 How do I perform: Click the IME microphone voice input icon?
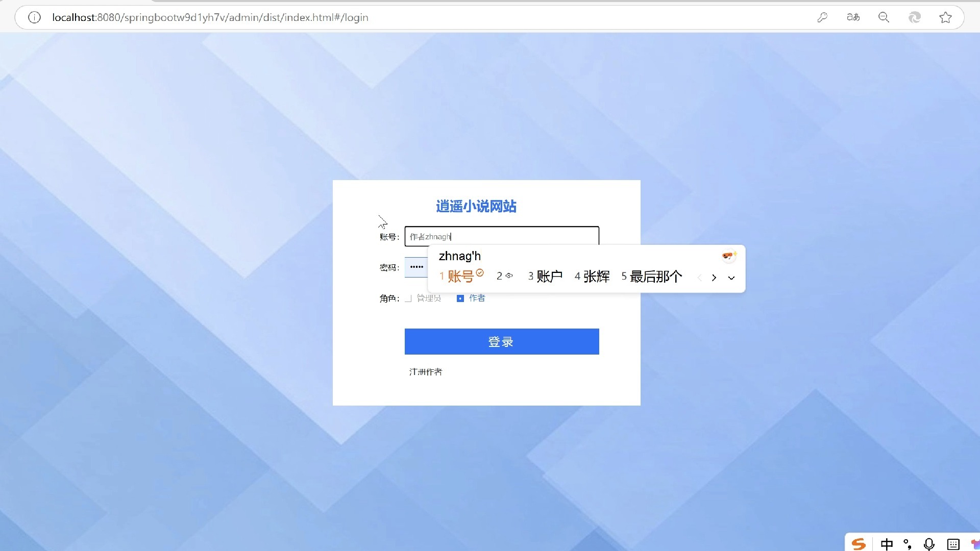[929, 544]
